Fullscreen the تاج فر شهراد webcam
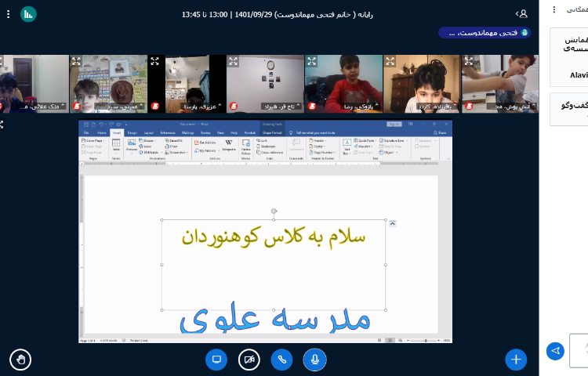The height and width of the screenshot is (376, 588). pos(234,61)
